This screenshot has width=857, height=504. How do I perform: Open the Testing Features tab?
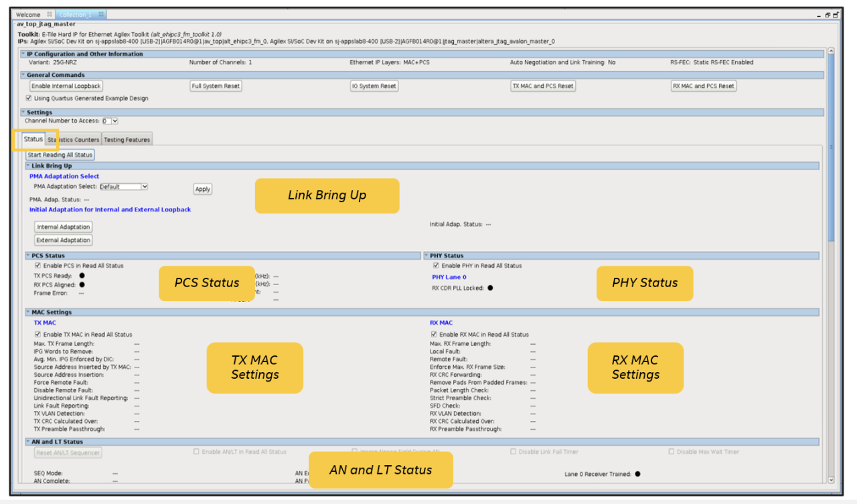coord(127,139)
